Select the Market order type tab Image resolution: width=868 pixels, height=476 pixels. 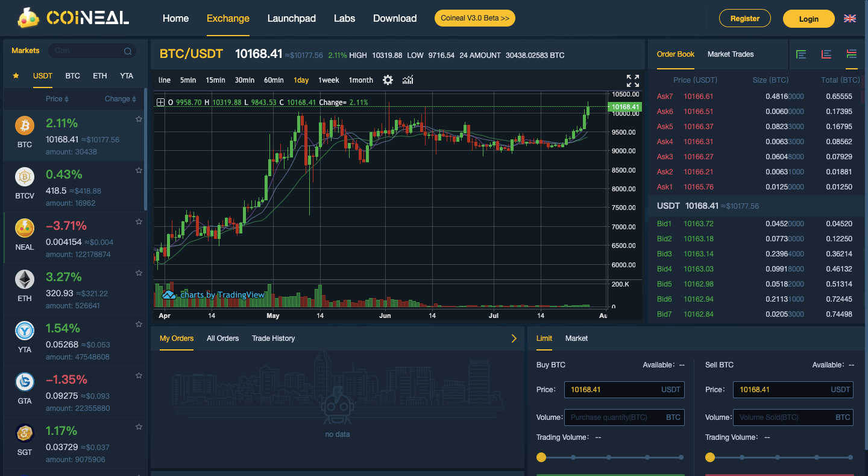[576, 338]
